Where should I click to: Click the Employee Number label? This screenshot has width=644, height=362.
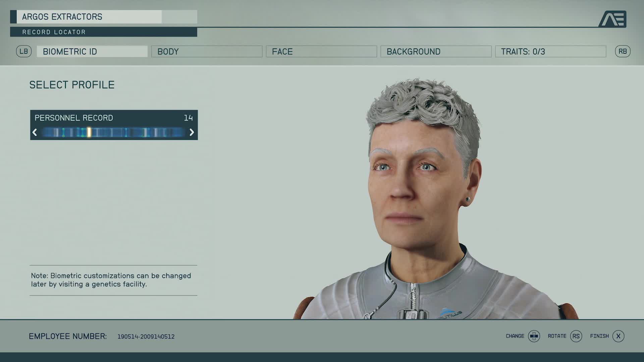(68, 336)
